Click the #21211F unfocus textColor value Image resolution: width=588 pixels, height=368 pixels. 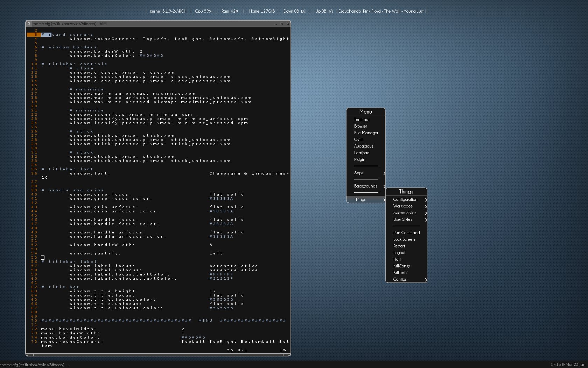[221, 279]
